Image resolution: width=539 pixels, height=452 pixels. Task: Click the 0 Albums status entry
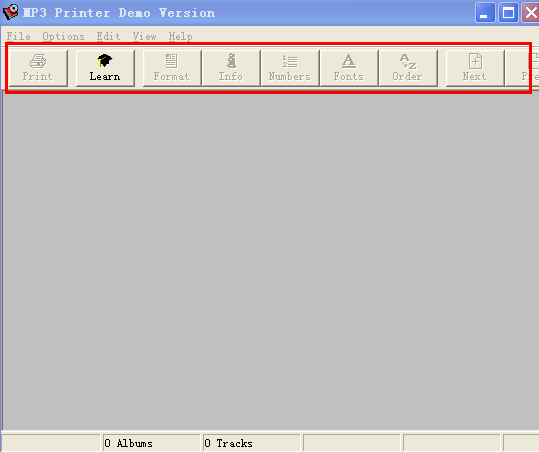(x=151, y=443)
